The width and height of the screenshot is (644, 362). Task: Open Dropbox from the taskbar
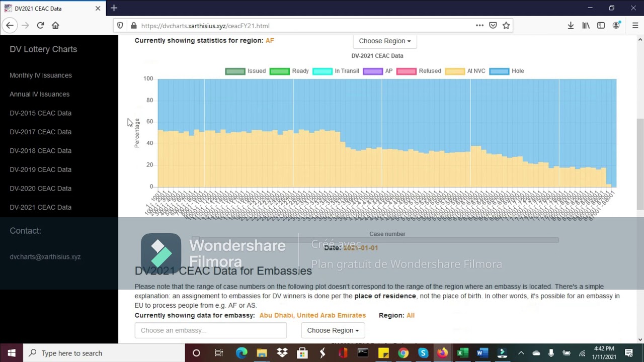pos(282,353)
